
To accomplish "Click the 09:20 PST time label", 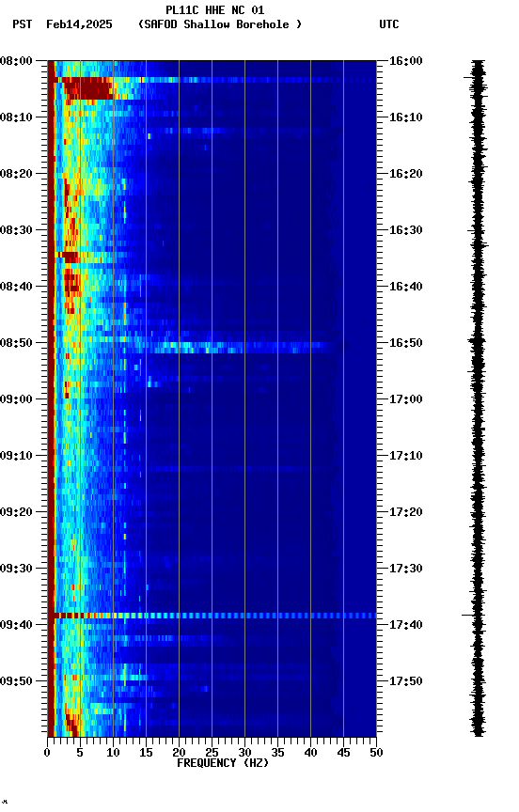I will coord(16,512).
